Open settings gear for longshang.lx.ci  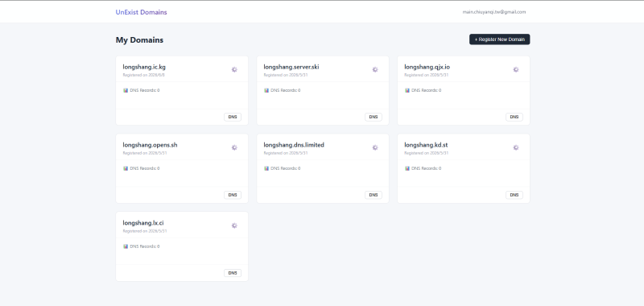pyautogui.click(x=234, y=225)
